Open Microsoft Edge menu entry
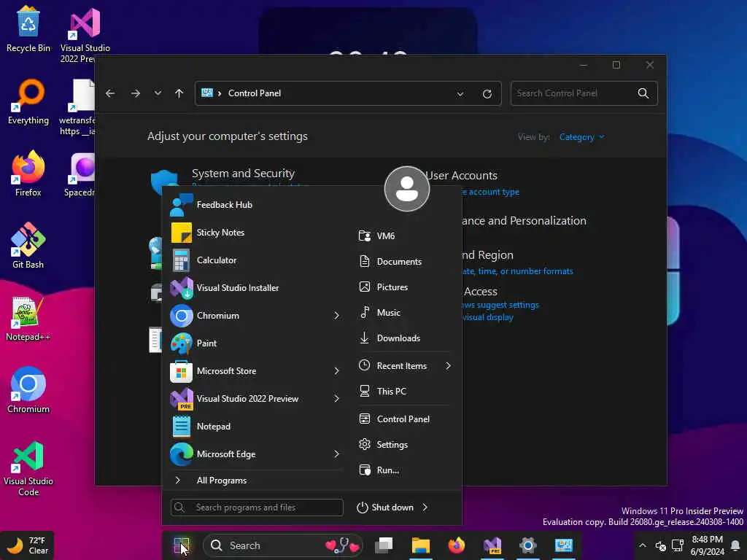This screenshot has height=560, width=747. point(248,454)
